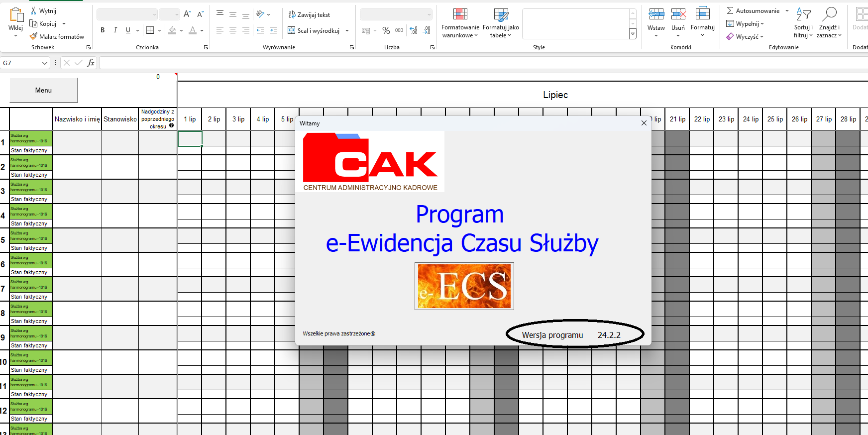The width and height of the screenshot is (868, 435).
Task: Expand cell styles gallery arrow
Action: coord(633,34)
